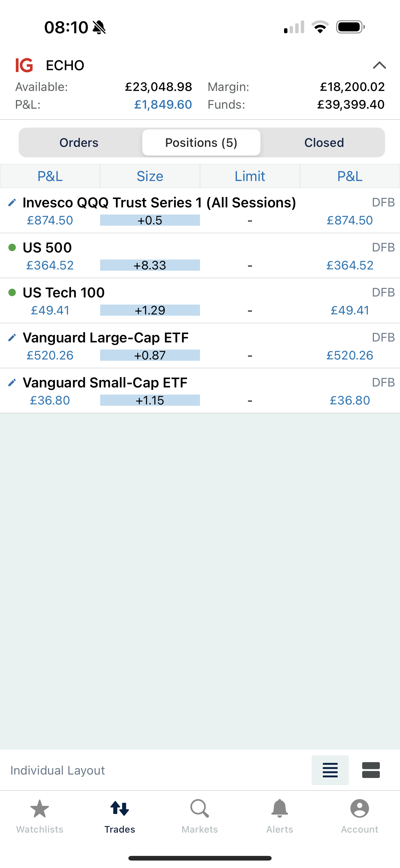Viewport: 400px width, 868px height.
Task: Edit the Vanguard Large-Cap ETF pencil icon
Action: [12, 337]
